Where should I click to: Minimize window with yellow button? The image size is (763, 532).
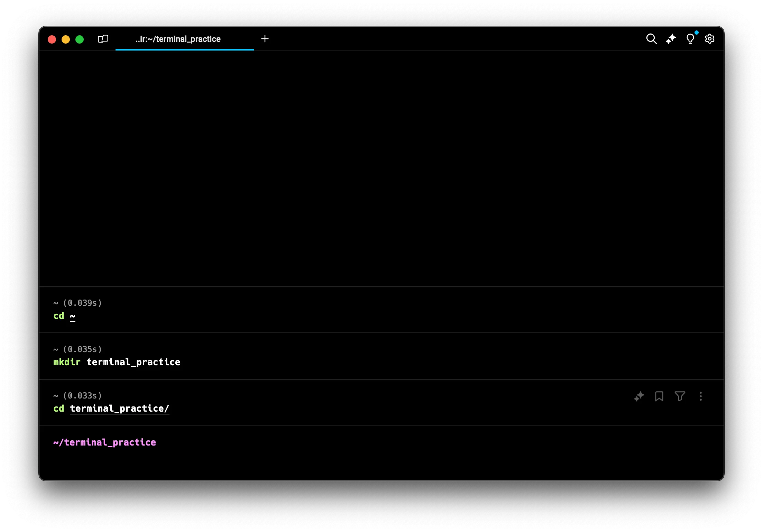pos(66,39)
